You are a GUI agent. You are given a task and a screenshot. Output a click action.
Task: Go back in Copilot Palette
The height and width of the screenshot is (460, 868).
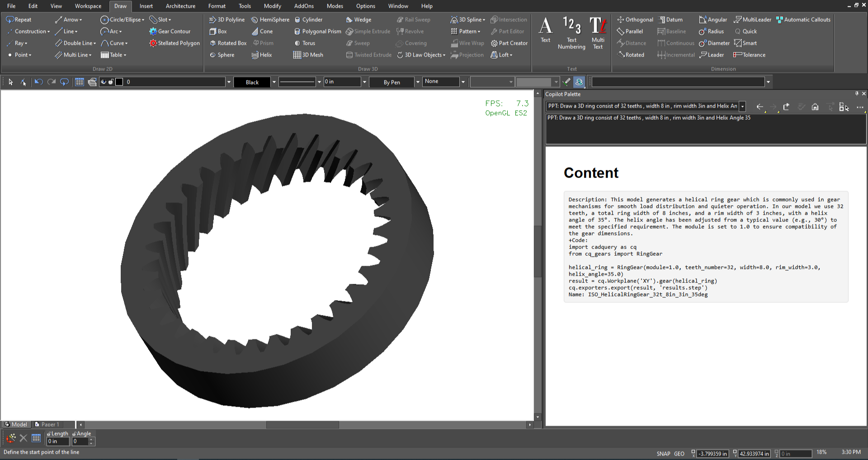760,107
